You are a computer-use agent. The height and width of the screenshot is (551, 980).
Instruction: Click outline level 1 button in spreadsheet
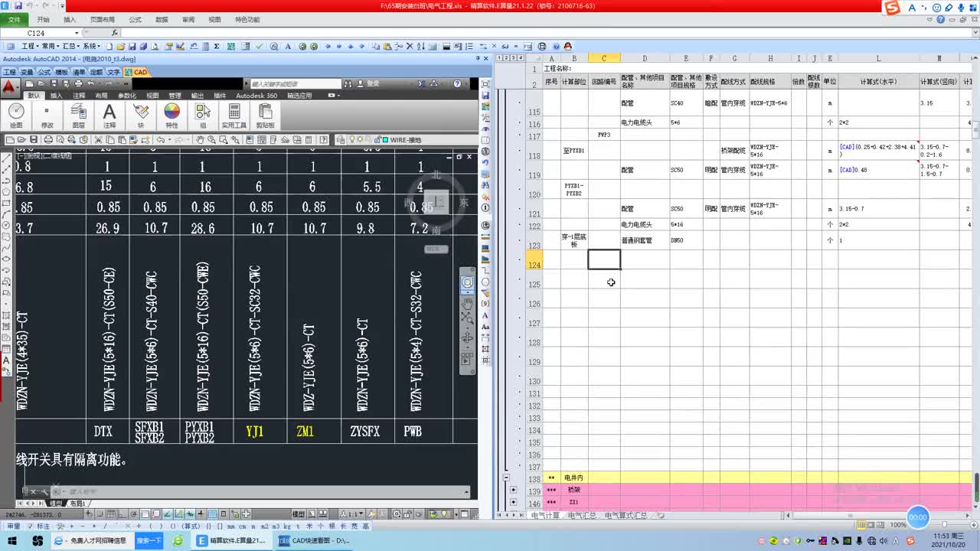498,58
